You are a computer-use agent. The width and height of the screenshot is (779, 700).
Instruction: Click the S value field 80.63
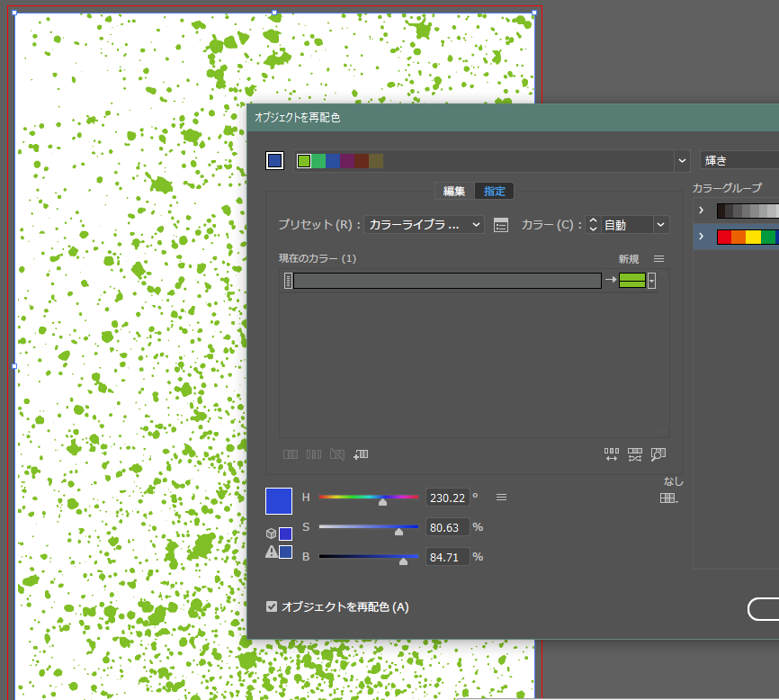448,527
